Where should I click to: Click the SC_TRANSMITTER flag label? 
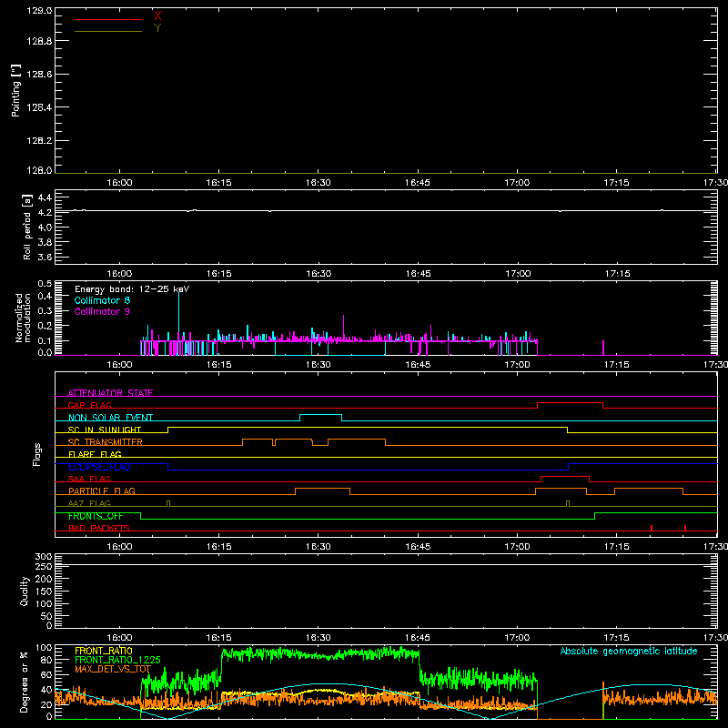[106, 442]
